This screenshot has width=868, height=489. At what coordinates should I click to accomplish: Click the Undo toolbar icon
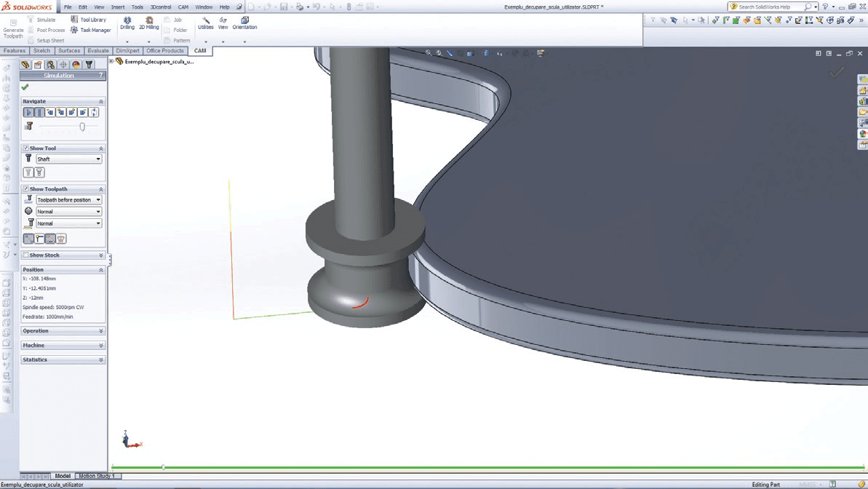316,7
